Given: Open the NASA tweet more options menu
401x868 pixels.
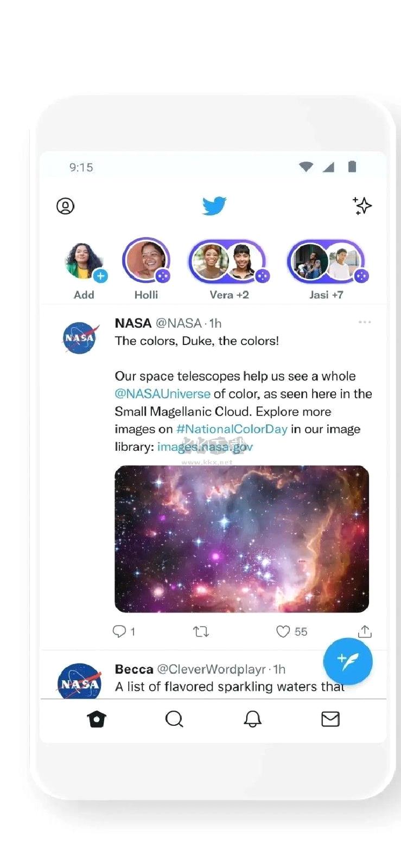Looking at the screenshot, I should point(365,322).
